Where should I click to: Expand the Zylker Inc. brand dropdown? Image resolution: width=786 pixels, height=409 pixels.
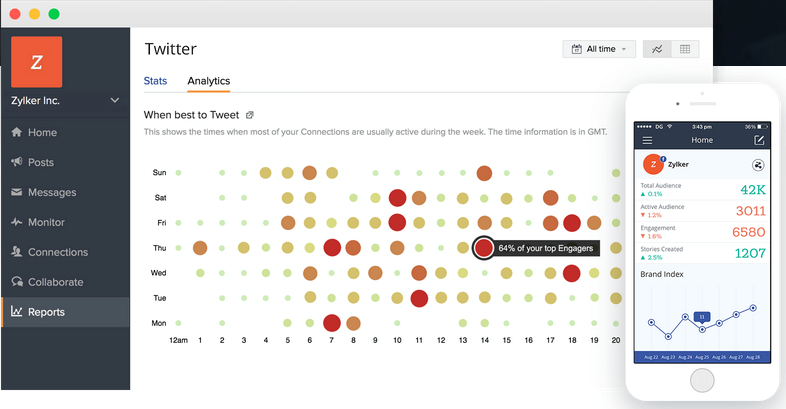click(x=115, y=100)
